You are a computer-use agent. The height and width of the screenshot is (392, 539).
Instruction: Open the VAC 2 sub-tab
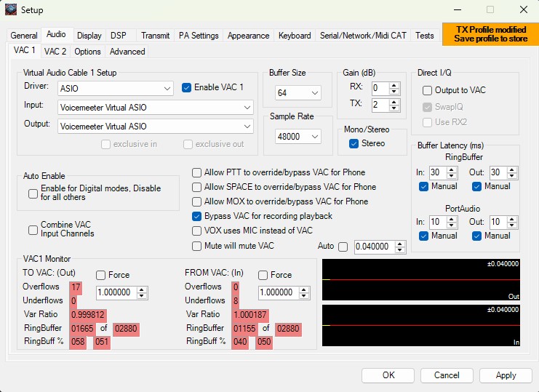click(x=55, y=52)
